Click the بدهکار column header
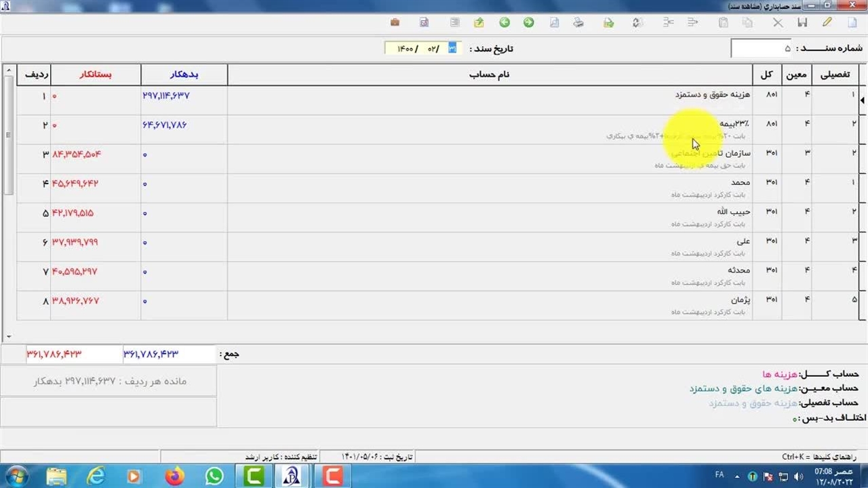 pos(184,75)
